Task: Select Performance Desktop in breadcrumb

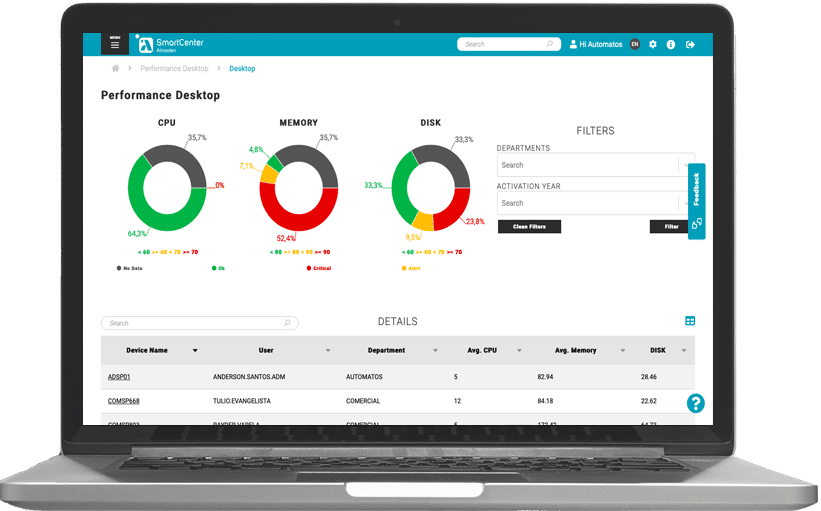Action: (x=174, y=69)
